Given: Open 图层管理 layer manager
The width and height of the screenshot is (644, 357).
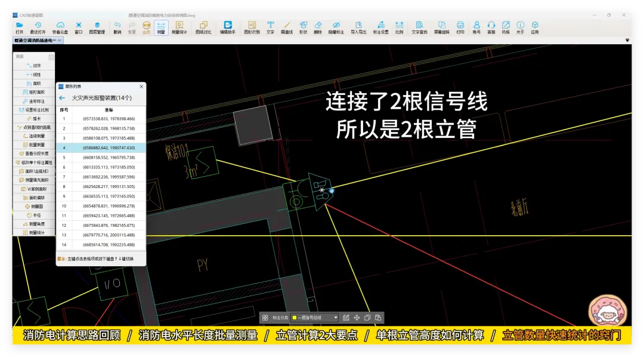Looking at the screenshot, I should click(x=97, y=27).
